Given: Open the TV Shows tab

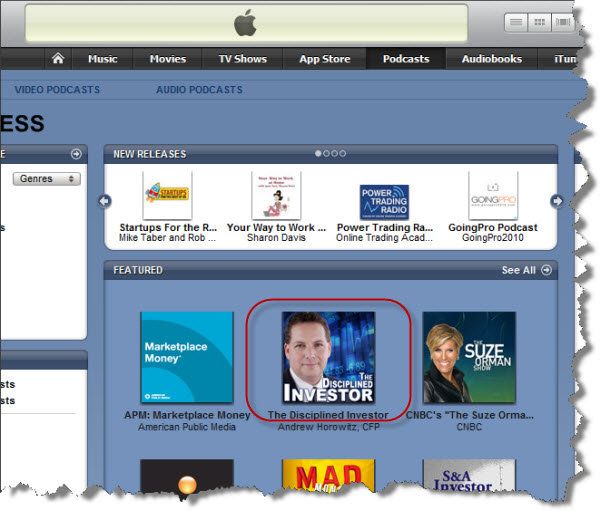Looking at the screenshot, I should pos(243,59).
